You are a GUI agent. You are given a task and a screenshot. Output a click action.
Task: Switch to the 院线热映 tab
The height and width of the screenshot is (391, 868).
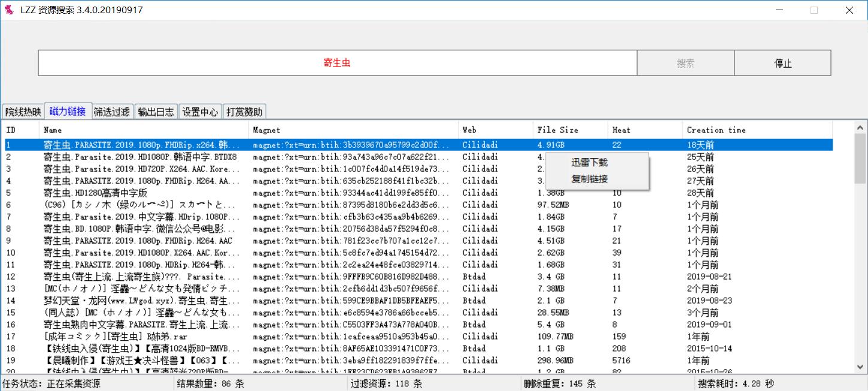(x=21, y=111)
